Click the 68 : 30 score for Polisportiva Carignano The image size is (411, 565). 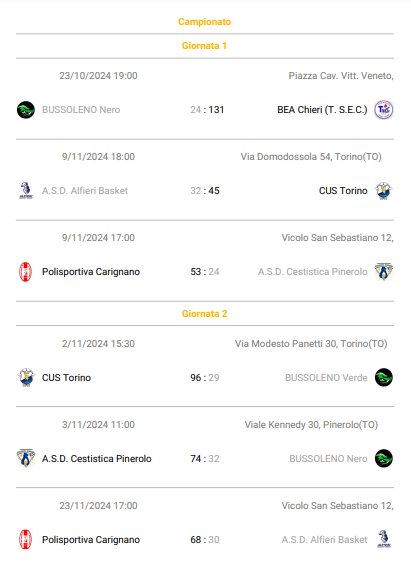pyautogui.click(x=205, y=540)
